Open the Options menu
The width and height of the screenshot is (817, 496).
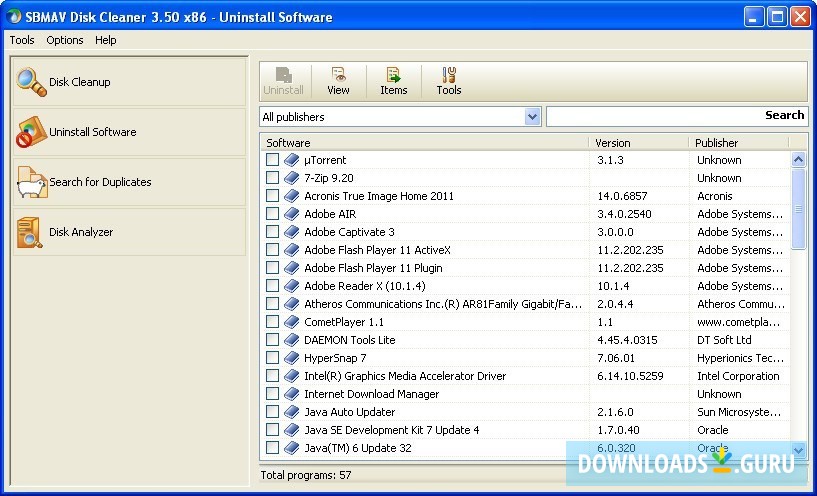65,40
